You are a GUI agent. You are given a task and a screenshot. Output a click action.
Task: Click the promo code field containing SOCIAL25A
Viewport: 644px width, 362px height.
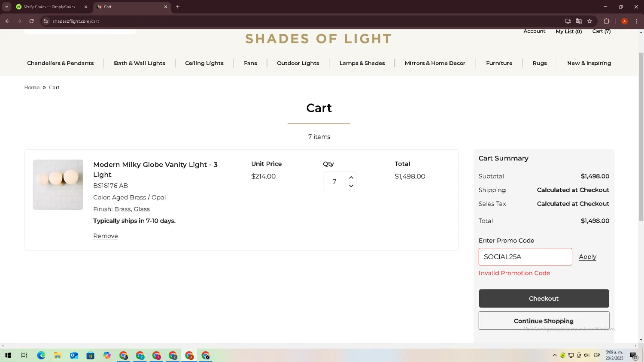(x=525, y=256)
